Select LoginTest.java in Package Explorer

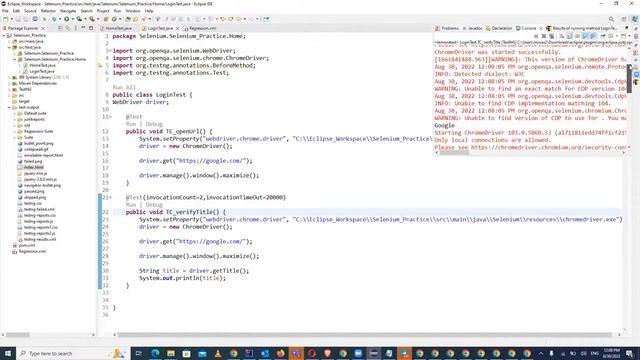click(x=42, y=71)
